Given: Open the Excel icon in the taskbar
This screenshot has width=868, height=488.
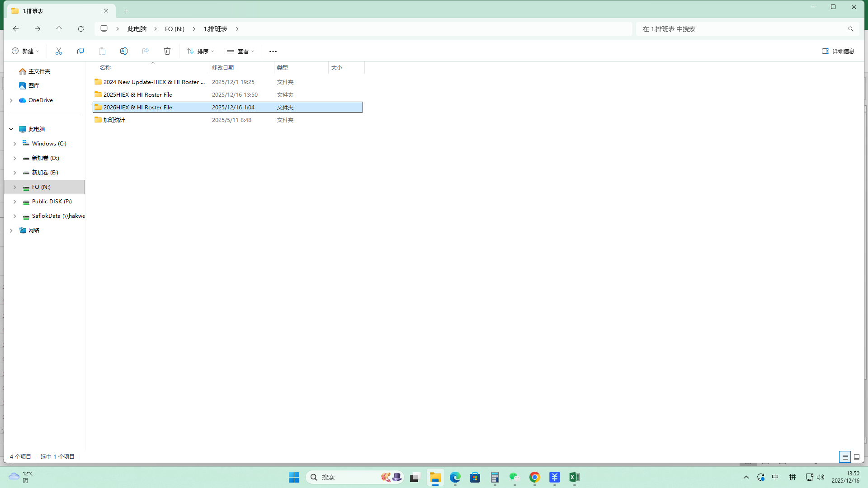Looking at the screenshot, I should point(574,477).
